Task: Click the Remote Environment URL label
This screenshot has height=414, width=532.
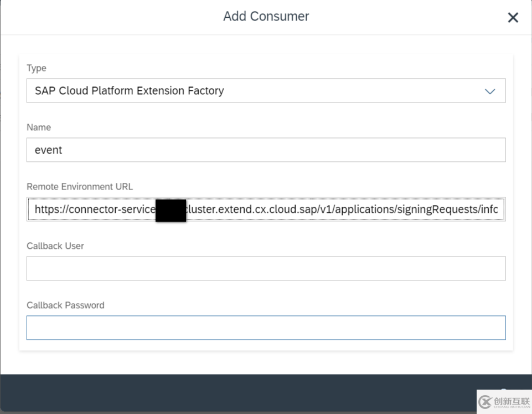Action: 79,186
